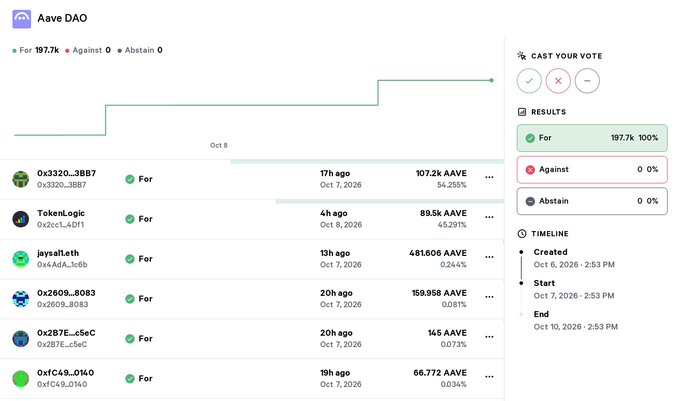The width and height of the screenshot is (680, 401).
Task: Open voter profile 0x3320...3BB7
Action: coord(66,173)
